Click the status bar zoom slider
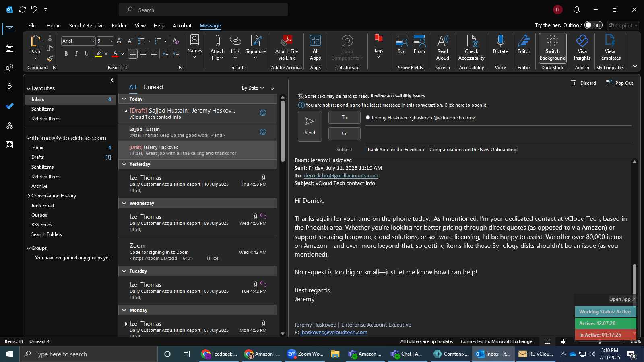Viewport: 644px width, 362px height. click(x=600, y=341)
